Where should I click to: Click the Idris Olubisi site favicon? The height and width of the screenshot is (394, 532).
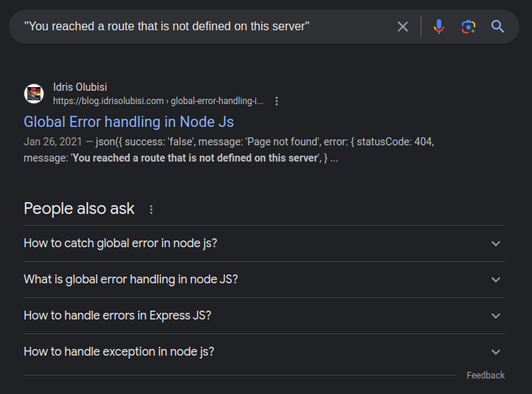[x=34, y=94]
